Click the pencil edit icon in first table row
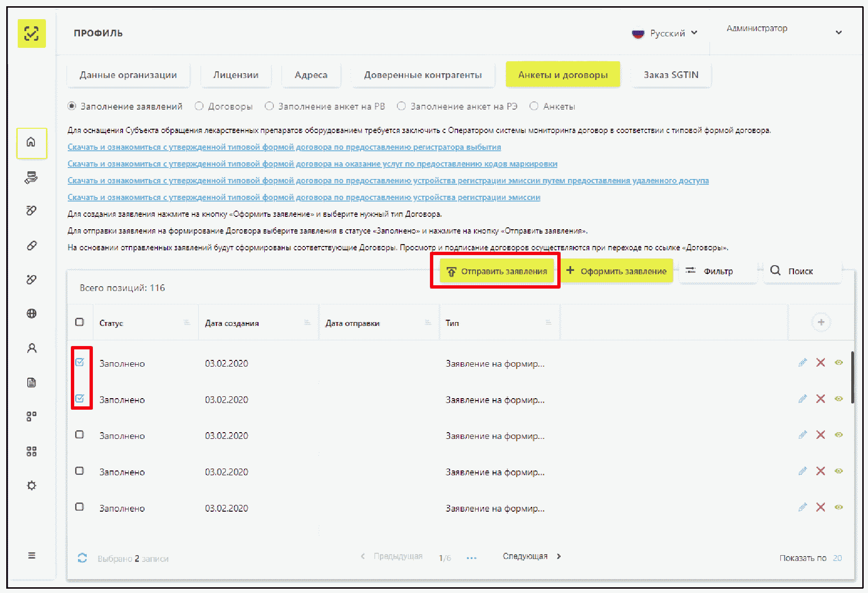Screen dimensions: 868x593 803,363
